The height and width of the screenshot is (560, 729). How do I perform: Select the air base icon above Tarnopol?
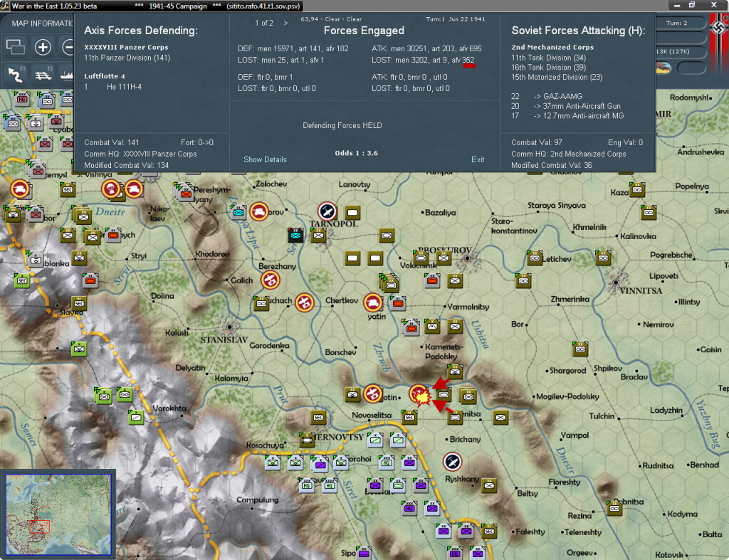(x=327, y=211)
